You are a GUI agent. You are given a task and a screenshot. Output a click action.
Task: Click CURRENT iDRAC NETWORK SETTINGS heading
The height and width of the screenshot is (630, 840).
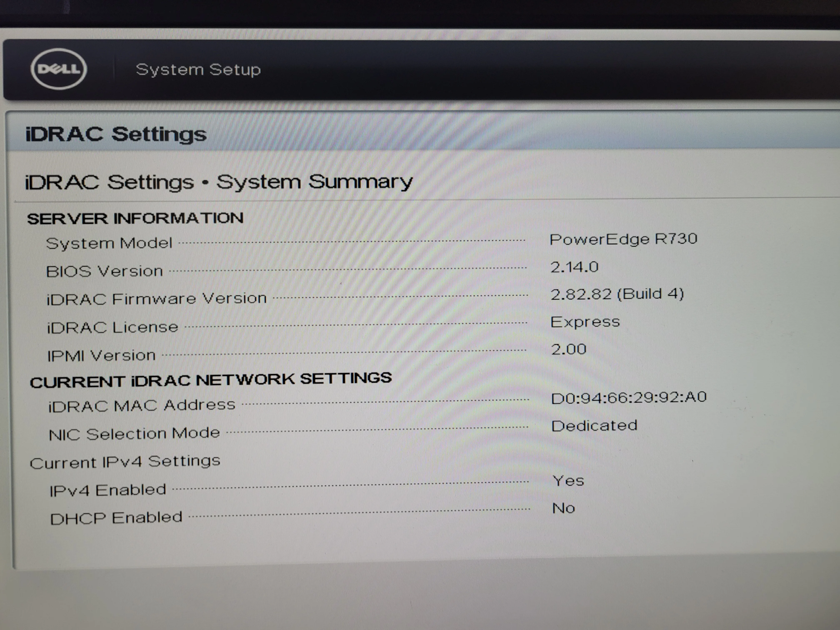[x=211, y=380]
